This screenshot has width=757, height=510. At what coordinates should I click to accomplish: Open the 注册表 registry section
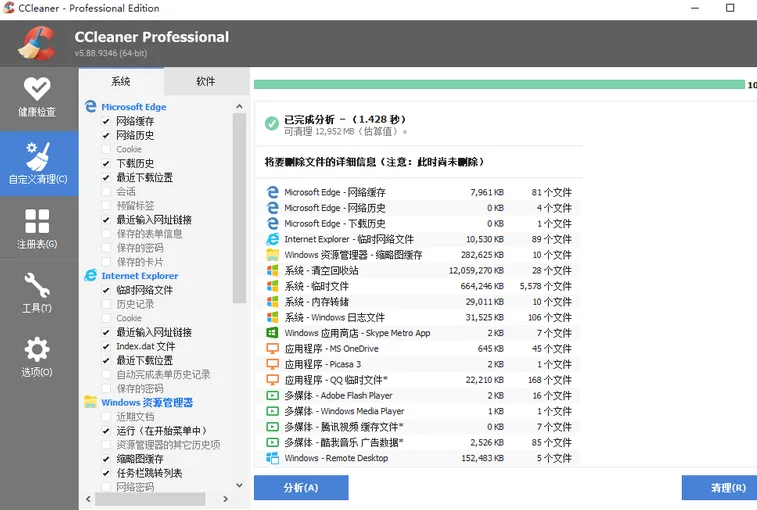coord(37,228)
